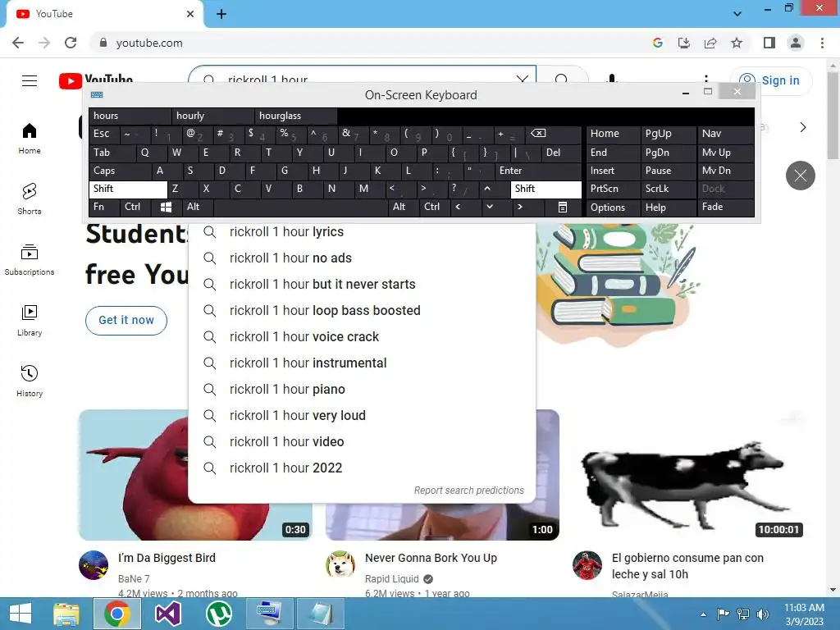Open uTorrent from the taskbar
Viewport: 840px width, 630px height.
point(218,614)
